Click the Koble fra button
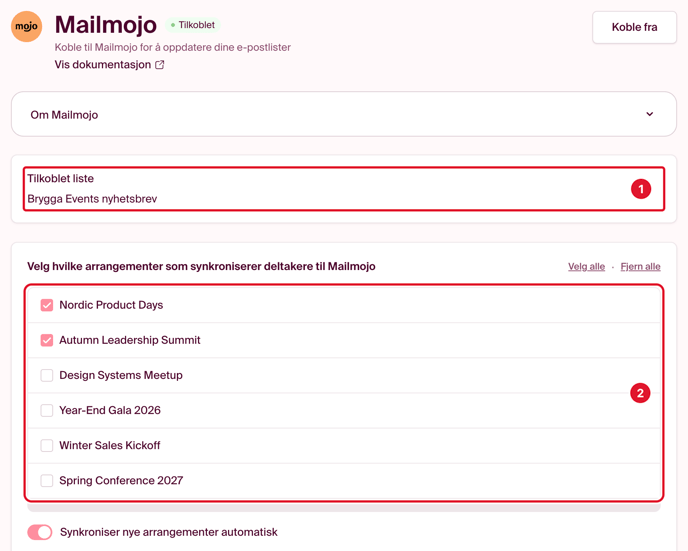The width and height of the screenshot is (688, 551). click(x=634, y=27)
